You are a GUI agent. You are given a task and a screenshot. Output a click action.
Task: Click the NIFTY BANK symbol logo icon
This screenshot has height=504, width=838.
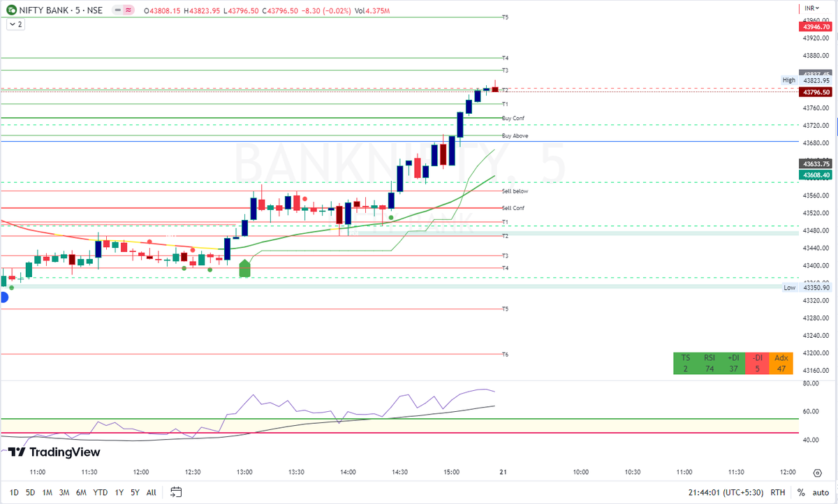coord(13,10)
